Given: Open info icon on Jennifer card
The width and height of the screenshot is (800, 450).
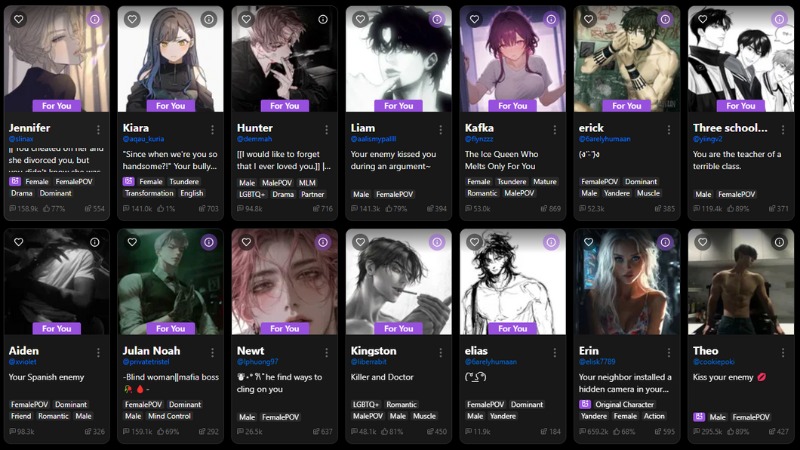Looking at the screenshot, I should (95, 19).
